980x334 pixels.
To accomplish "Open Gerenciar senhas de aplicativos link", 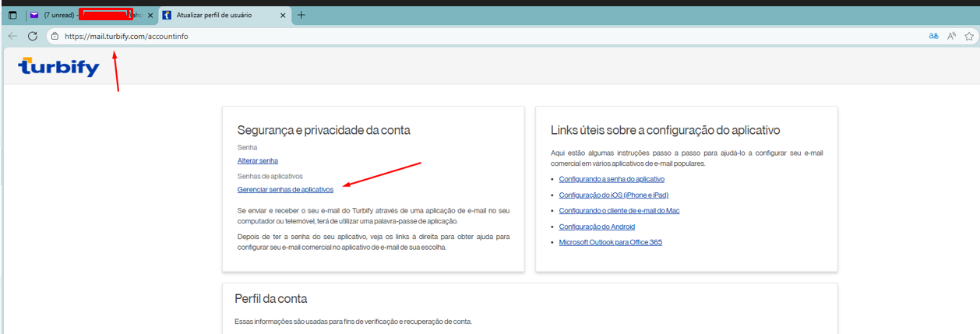I will click(x=285, y=189).
